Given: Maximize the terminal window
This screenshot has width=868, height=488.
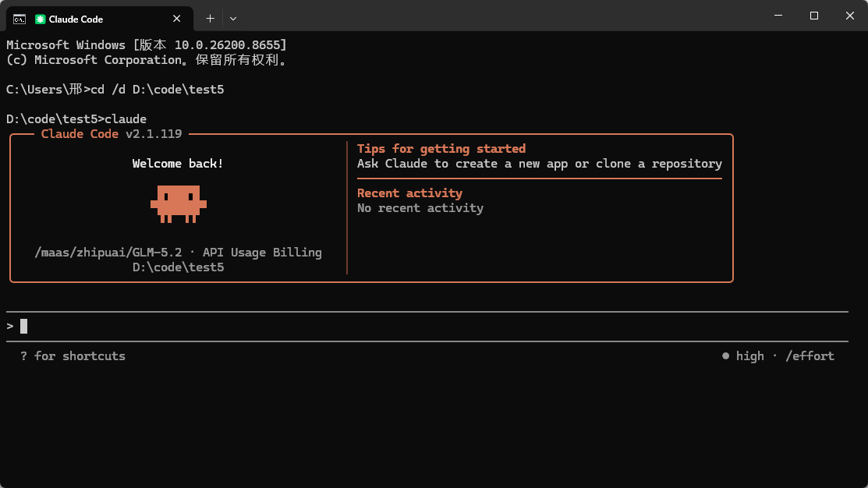Looking at the screenshot, I should (813, 16).
